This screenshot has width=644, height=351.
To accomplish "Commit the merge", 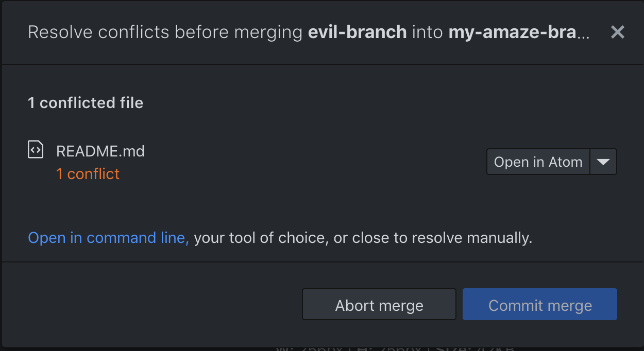I will [539, 304].
